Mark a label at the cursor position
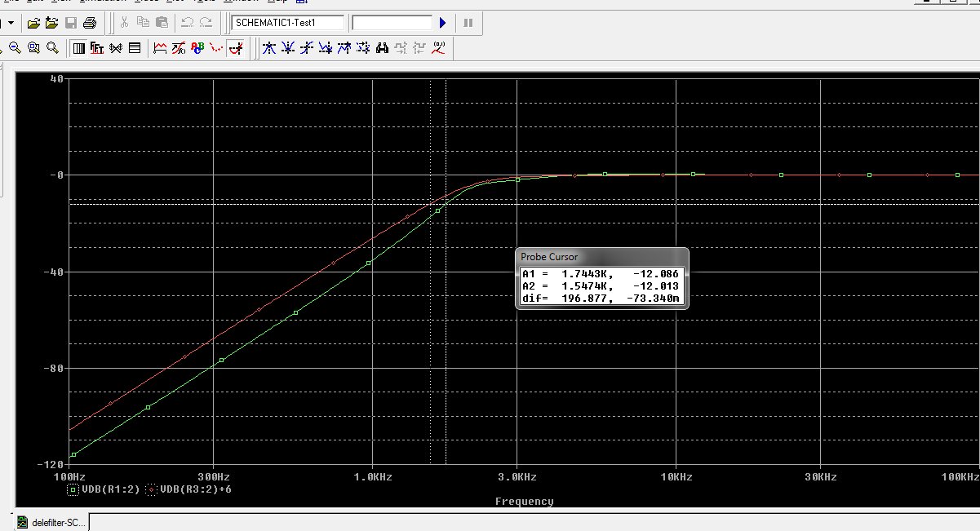Screen dimensions: 980x531 [439, 48]
